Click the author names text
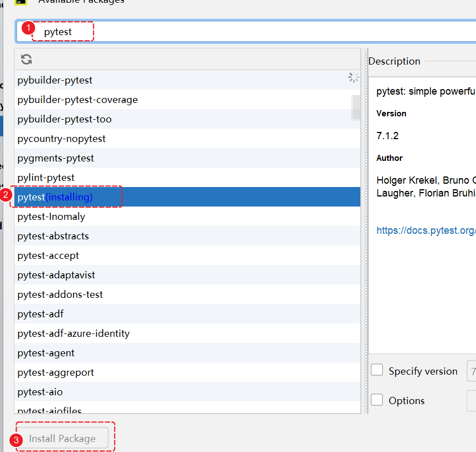The height and width of the screenshot is (452, 476). point(426,186)
